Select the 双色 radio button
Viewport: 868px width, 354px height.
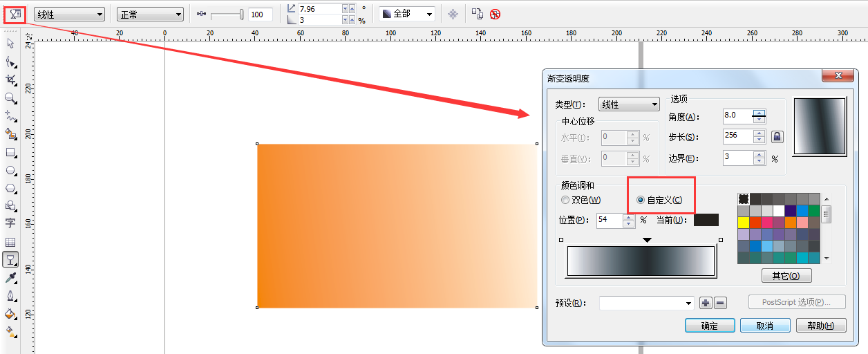[581, 200]
